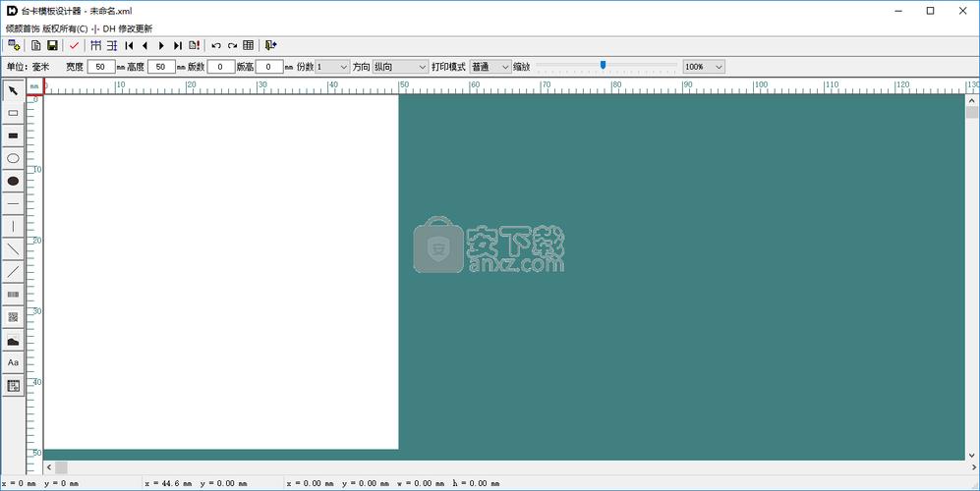Open the grid table icon
980x491 pixels.
point(248,45)
